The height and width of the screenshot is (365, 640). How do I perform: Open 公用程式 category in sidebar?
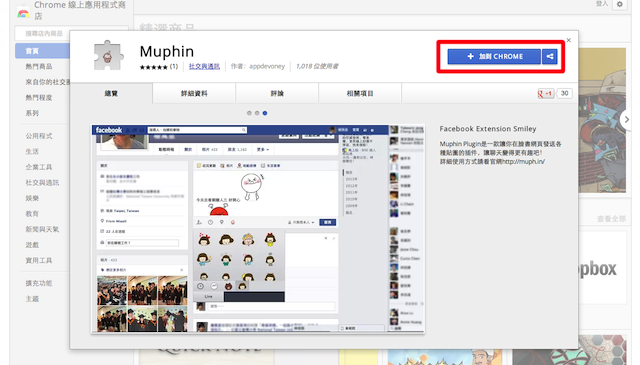pyautogui.click(x=39, y=136)
